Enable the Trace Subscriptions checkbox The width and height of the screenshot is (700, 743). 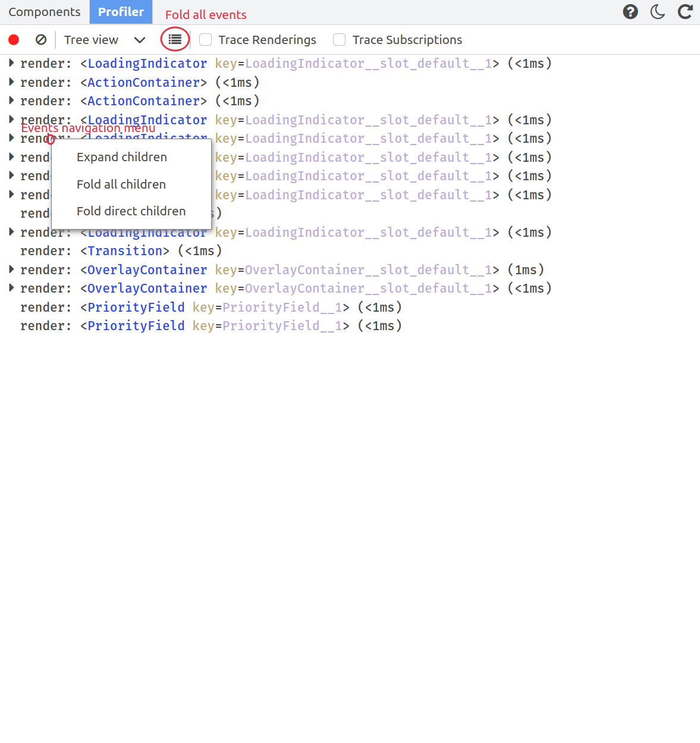coord(340,40)
